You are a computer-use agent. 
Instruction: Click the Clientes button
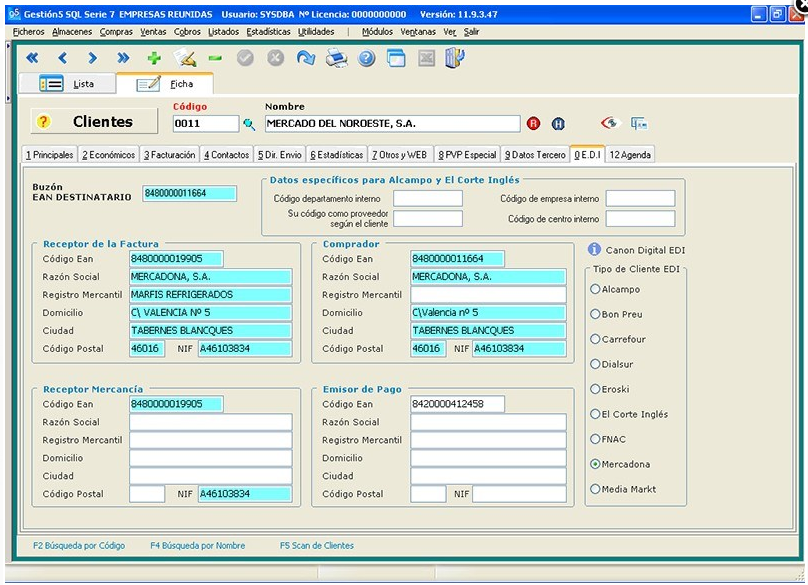pyautogui.click(x=95, y=122)
